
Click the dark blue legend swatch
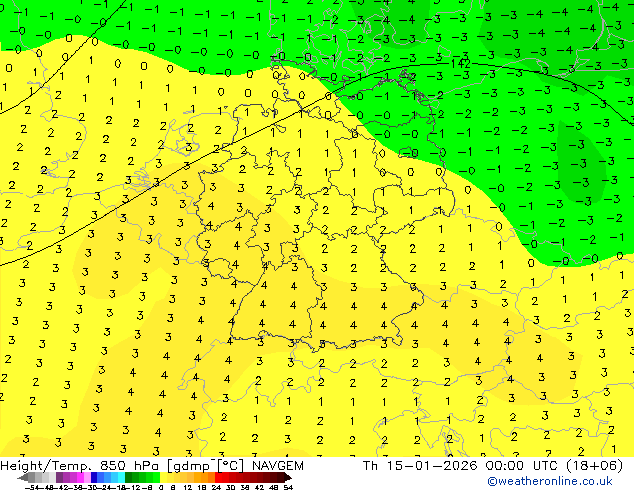pyautogui.click(x=94, y=478)
